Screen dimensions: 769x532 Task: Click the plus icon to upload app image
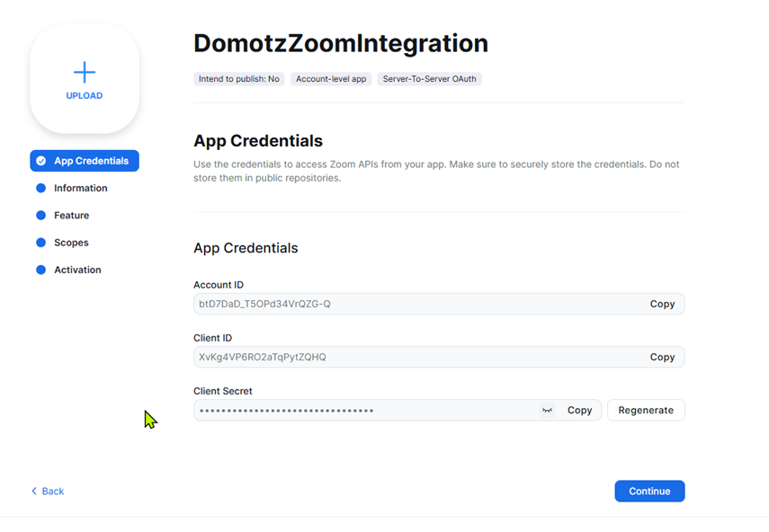tap(85, 72)
